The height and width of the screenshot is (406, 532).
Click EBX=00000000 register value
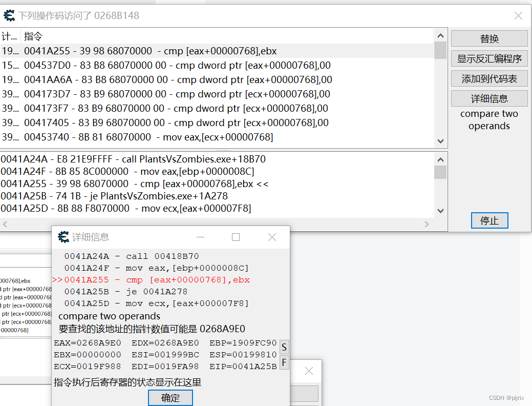click(88, 355)
